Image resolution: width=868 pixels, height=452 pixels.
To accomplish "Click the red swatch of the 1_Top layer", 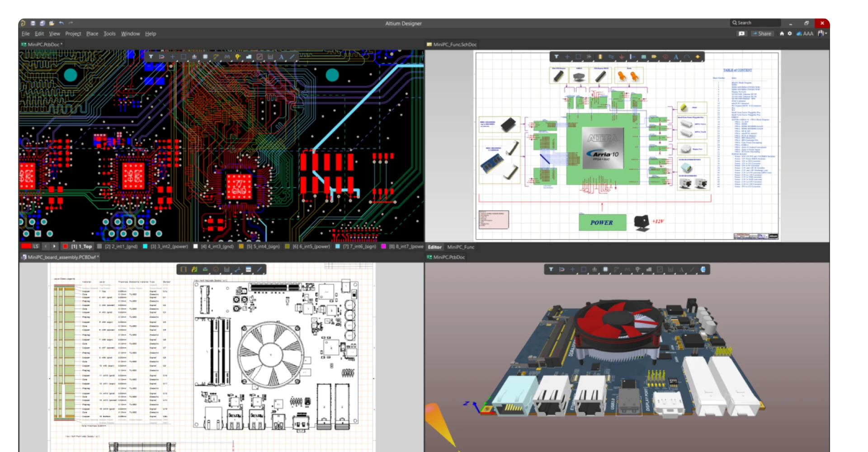I will pos(66,246).
